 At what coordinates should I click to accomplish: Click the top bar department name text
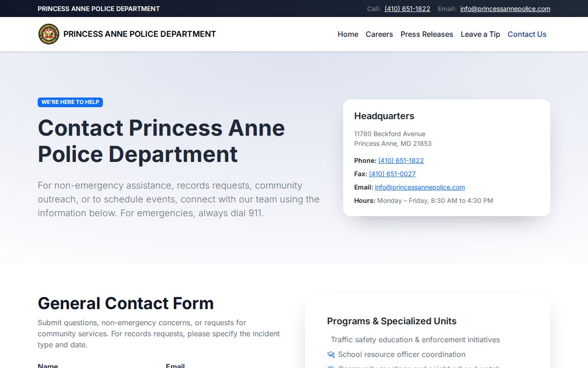pyautogui.click(x=99, y=9)
